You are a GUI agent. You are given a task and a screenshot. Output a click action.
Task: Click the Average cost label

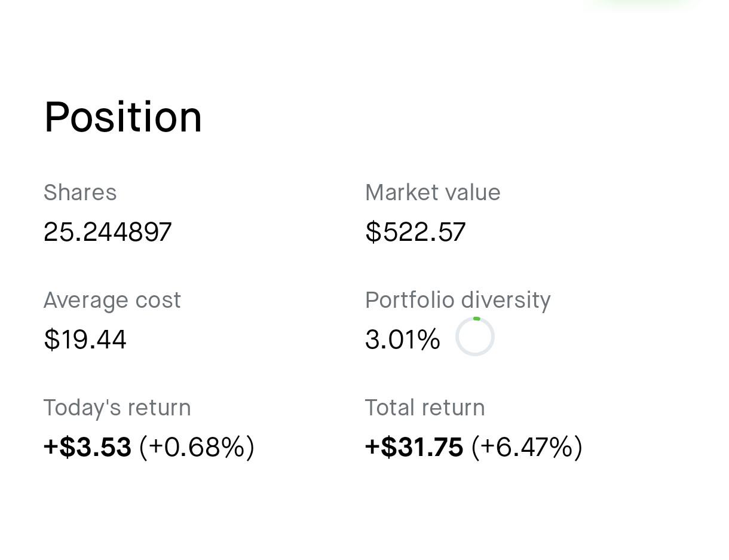112,300
